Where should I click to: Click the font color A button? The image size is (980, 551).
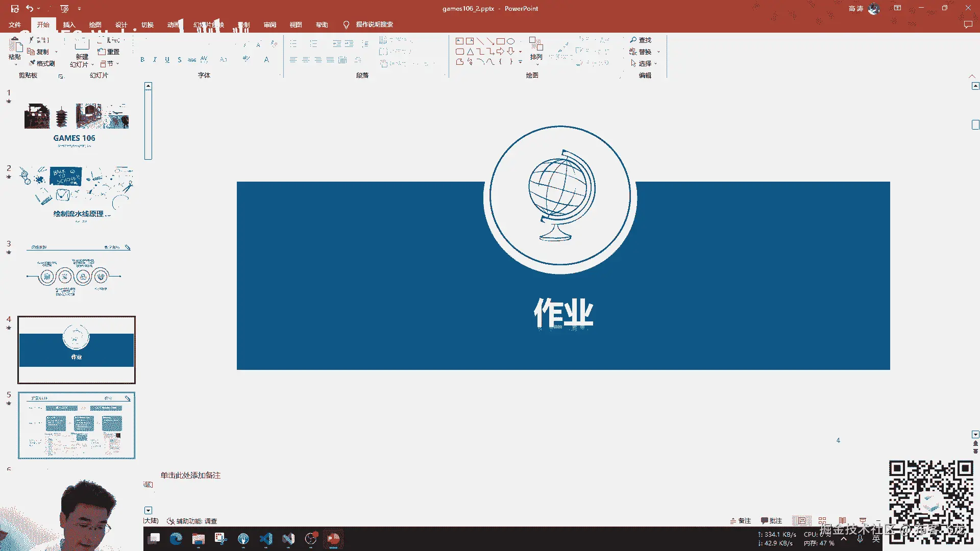pos(266,60)
